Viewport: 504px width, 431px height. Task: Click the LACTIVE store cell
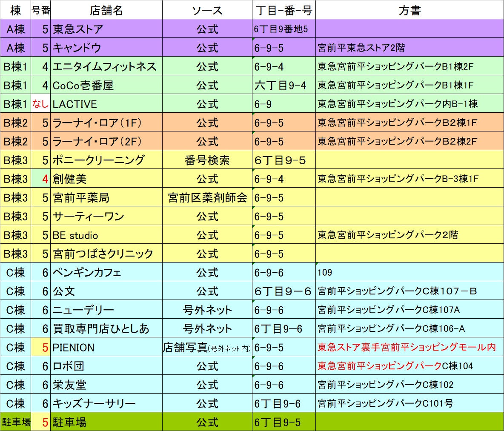click(x=106, y=103)
